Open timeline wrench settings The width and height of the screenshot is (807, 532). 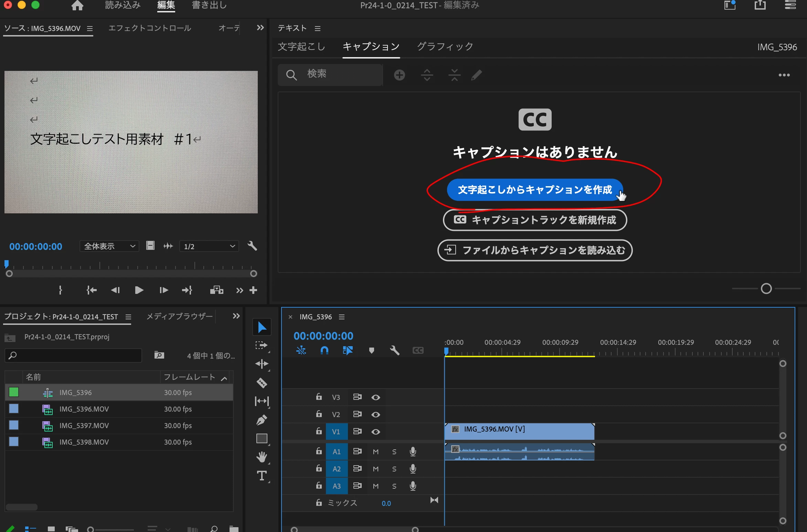pos(394,350)
